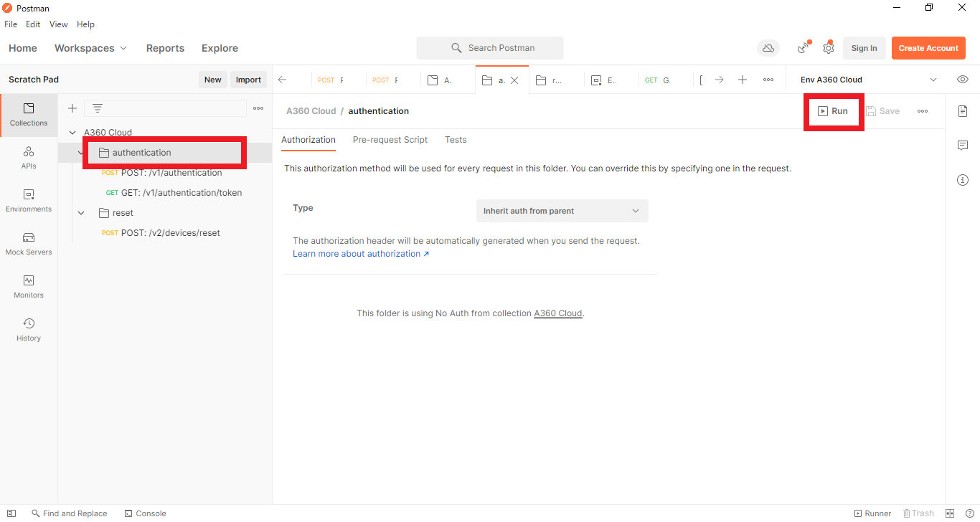The height and width of the screenshot is (522, 980).
Task: Collapse the authentication folder chevron
Action: tap(81, 153)
